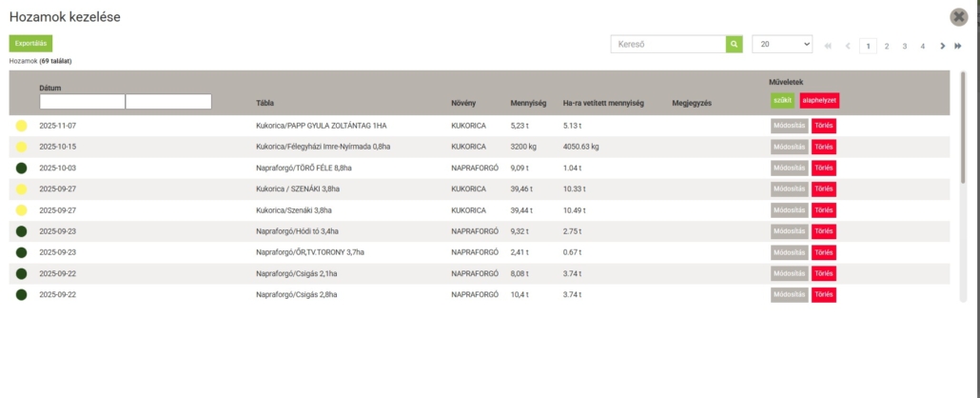Click the second Dátum filter input
The height and width of the screenshot is (398, 980).
pyautogui.click(x=168, y=102)
